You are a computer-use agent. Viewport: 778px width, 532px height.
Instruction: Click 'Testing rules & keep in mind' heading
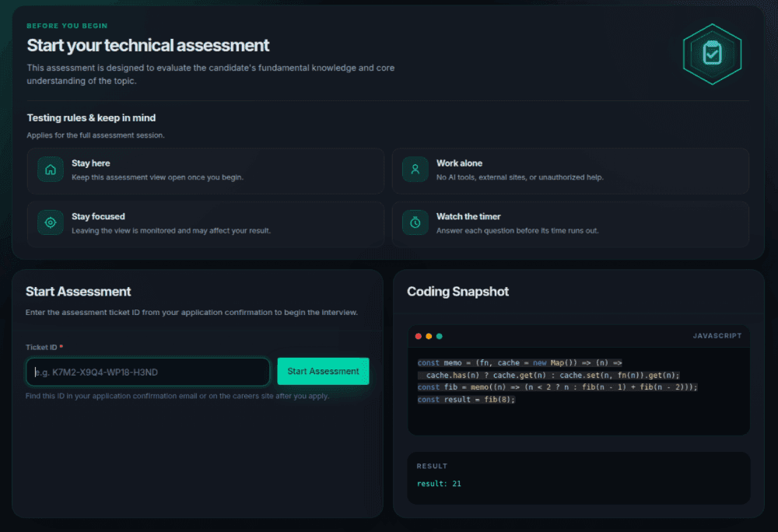pyautogui.click(x=91, y=118)
